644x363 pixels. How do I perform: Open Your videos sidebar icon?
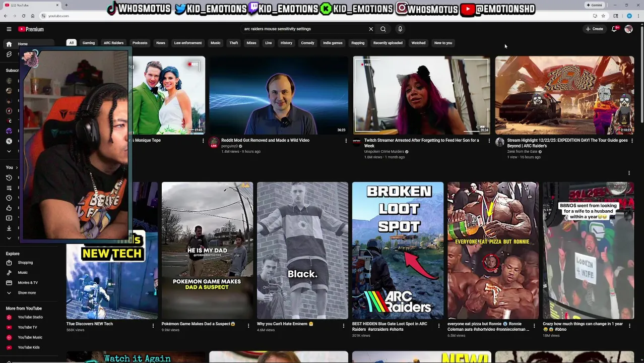click(9, 218)
